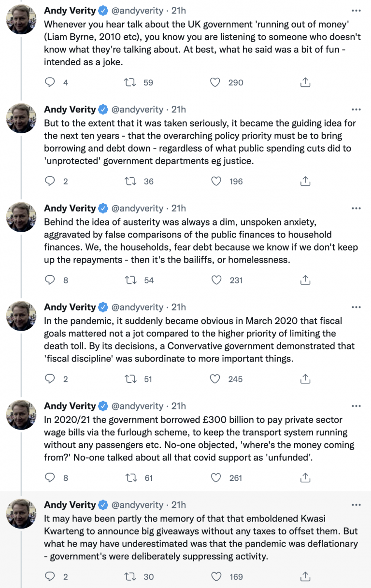Open the @andyverity handle on the first tweet

(138, 11)
